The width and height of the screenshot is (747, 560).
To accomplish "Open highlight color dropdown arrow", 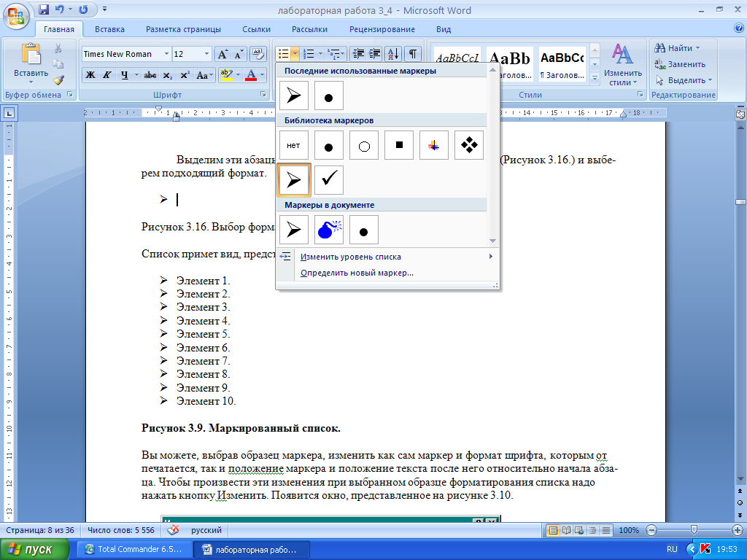I will pyautogui.click(x=239, y=75).
